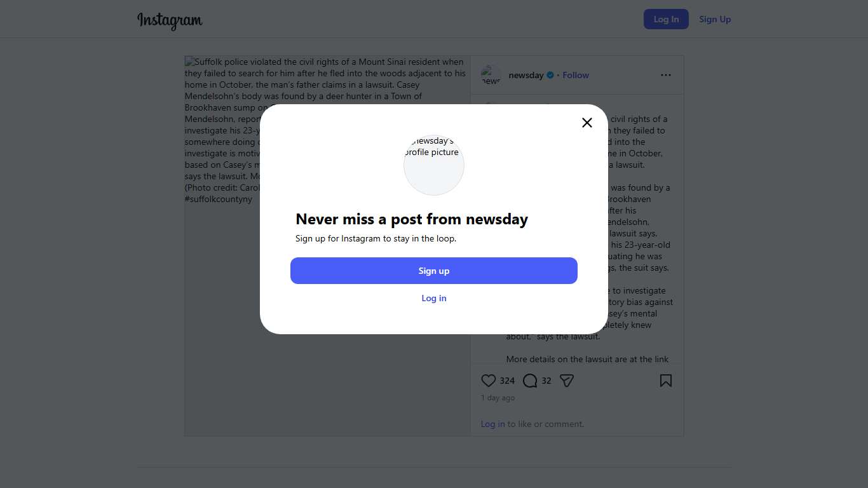
Task: Follow the newsday account
Action: click(x=576, y=75)
